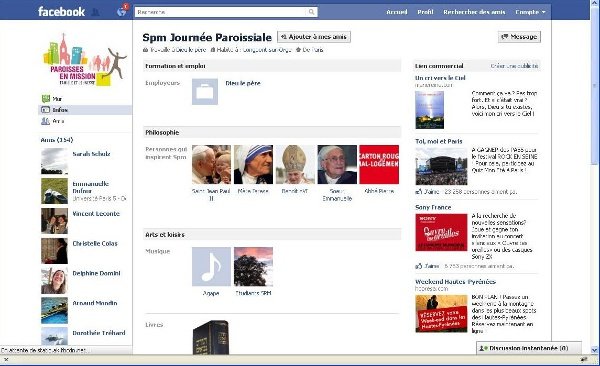Like Sony France ad with J'aime
The width and height of the screenshot is (600, 366).
431,266
